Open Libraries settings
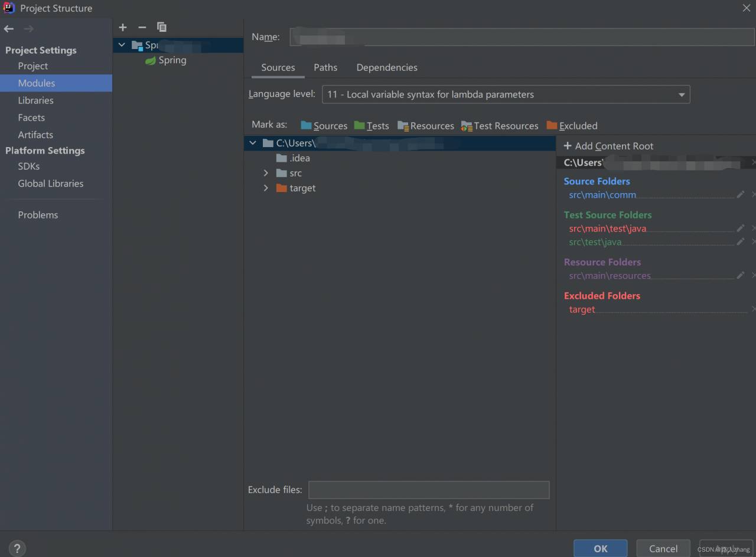Image resolution: width=756 pixels, height=557 pixels. coord(35,100)
